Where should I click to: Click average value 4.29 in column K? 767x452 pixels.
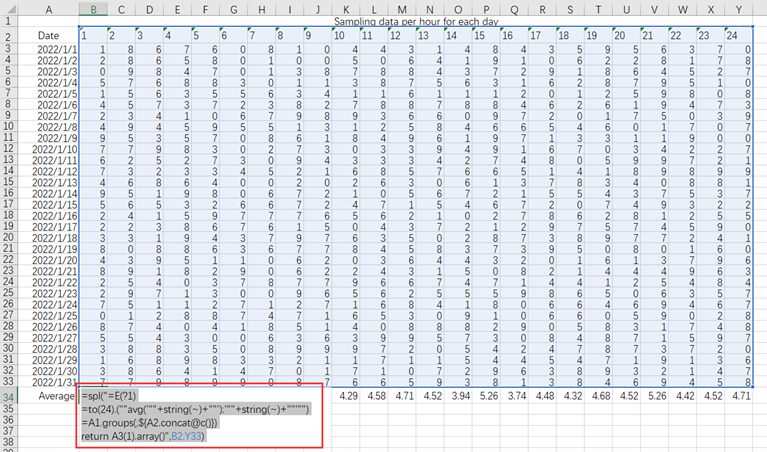point(348,397)
